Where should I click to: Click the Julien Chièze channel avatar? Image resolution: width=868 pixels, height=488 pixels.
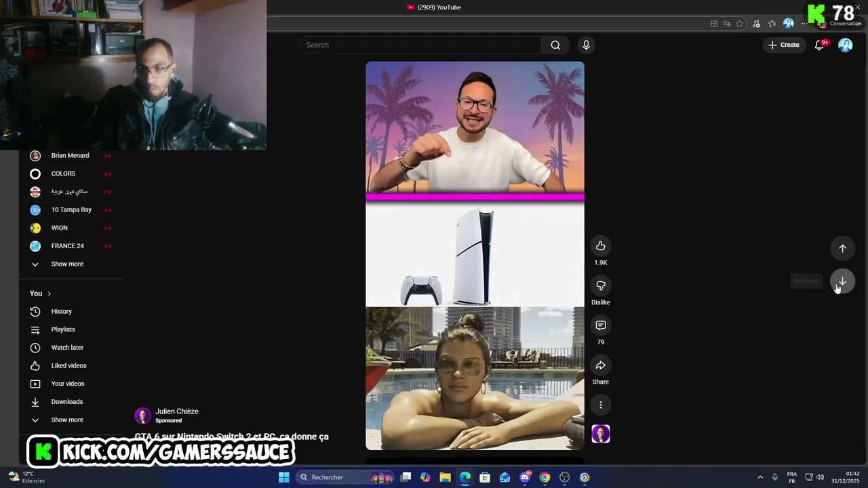[142, 415]
